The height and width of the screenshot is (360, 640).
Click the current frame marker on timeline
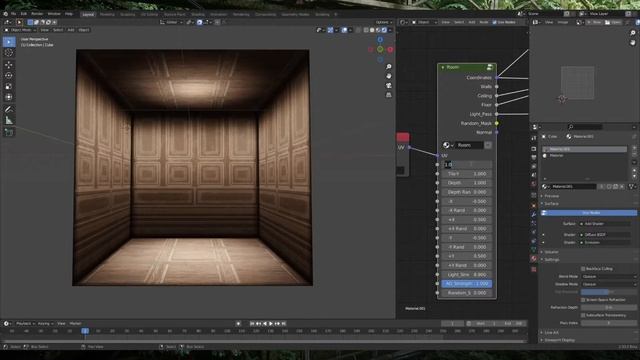[x=85, y=331]
